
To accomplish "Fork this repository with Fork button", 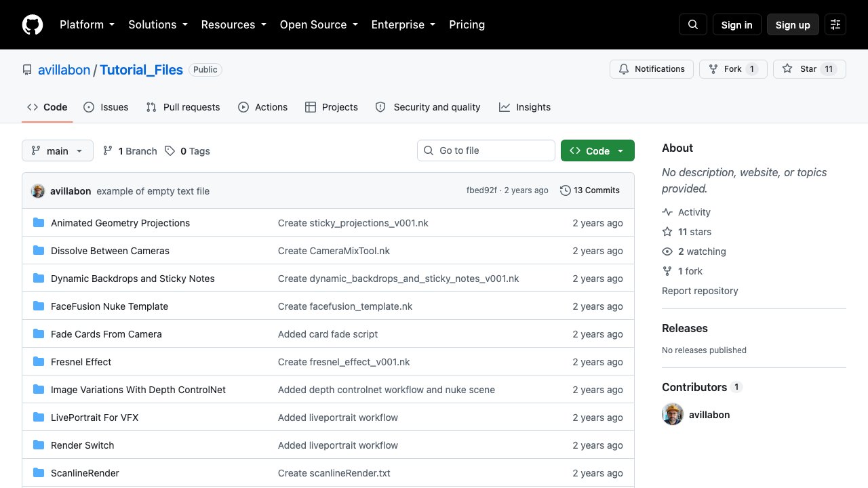I will point(733,69).
